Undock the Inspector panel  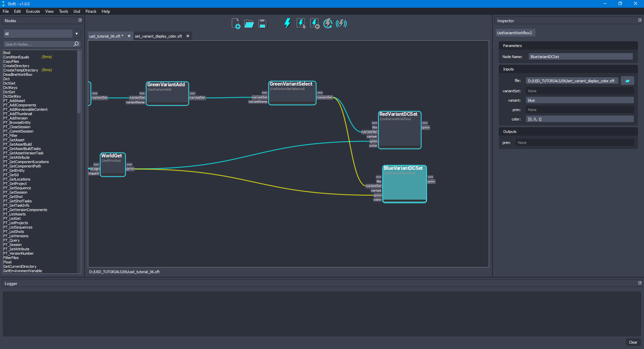640,20
